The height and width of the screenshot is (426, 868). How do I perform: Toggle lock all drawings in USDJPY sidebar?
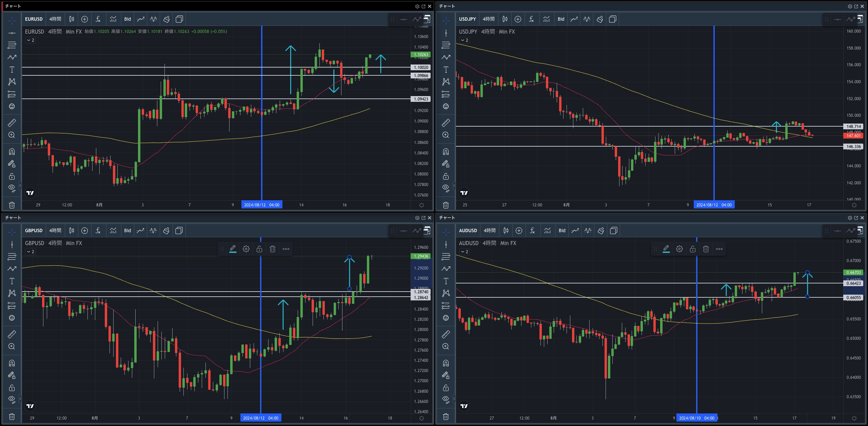446,176
